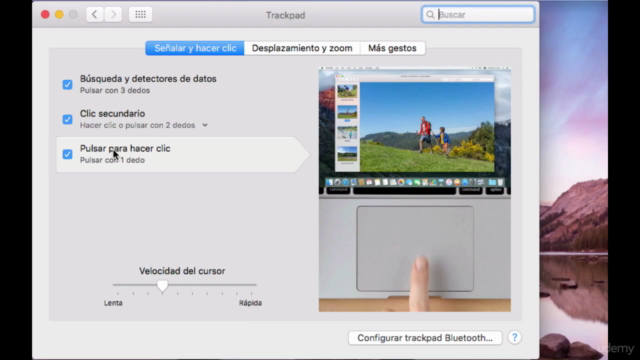Click the Pulsar para hacer clic label
The height and width of the screenshot is (360, 640).
pos(125,149)
